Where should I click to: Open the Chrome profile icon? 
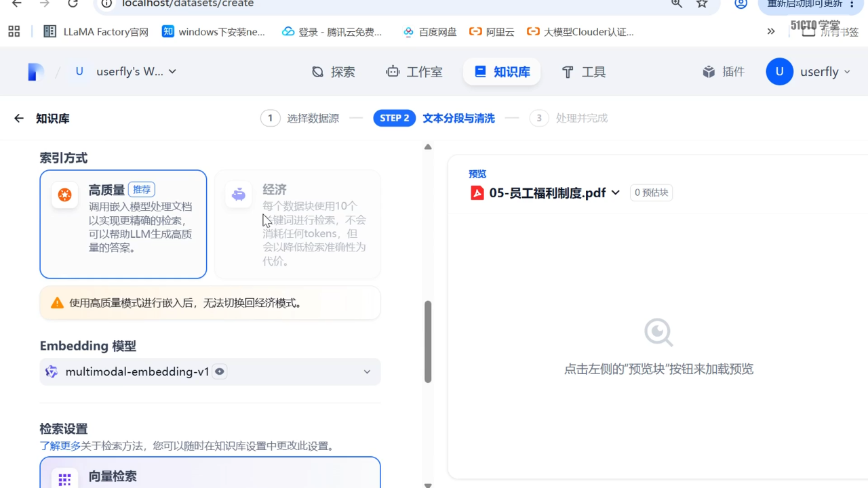click(x=741, y=4)
